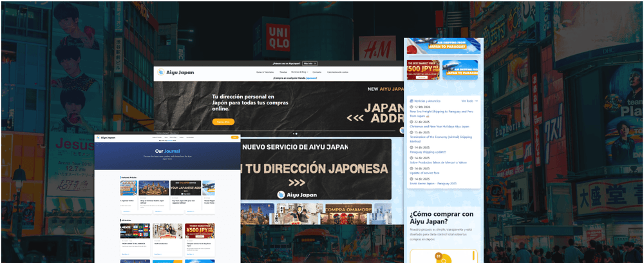Click Read More under From Japan to All America
This screenshot has width=644, height=263.
(126, 255)
